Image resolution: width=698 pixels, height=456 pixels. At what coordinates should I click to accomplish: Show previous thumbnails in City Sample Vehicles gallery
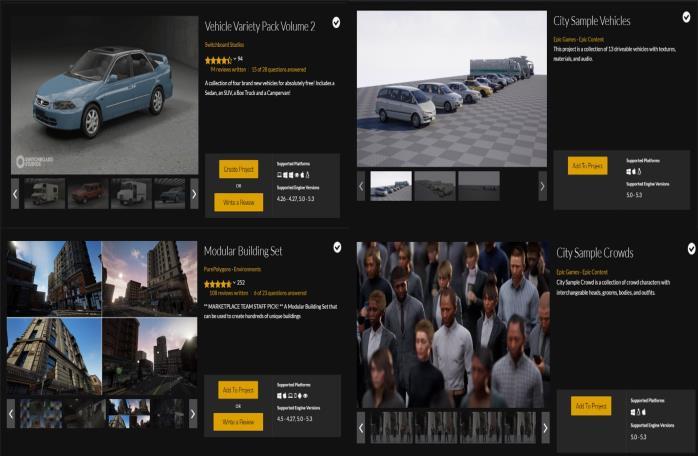click(361, 186)
